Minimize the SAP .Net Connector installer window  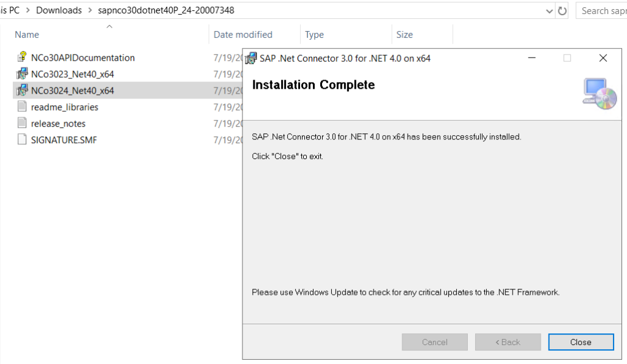(532, 58)
